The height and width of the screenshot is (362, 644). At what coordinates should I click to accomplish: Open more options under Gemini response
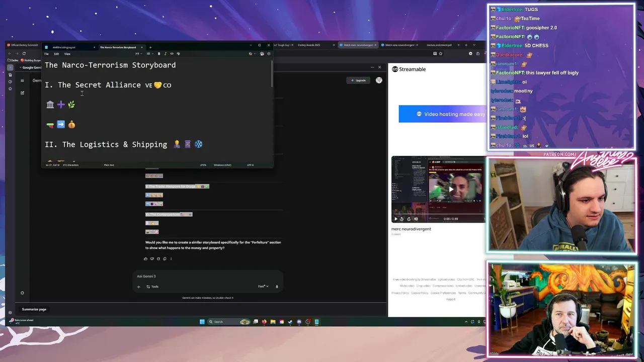(x=171, y=259)
